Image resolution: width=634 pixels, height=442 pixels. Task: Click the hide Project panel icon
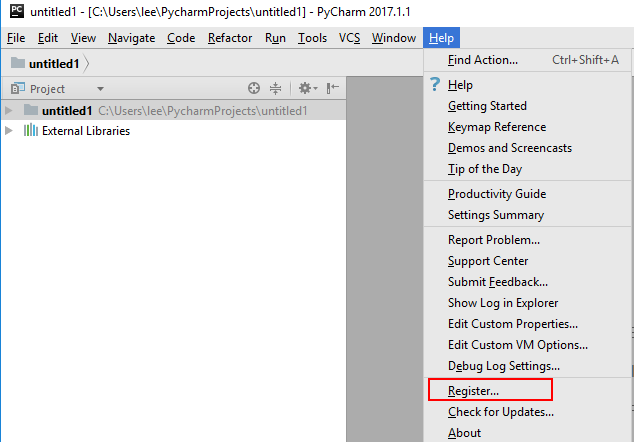(333, 88)
